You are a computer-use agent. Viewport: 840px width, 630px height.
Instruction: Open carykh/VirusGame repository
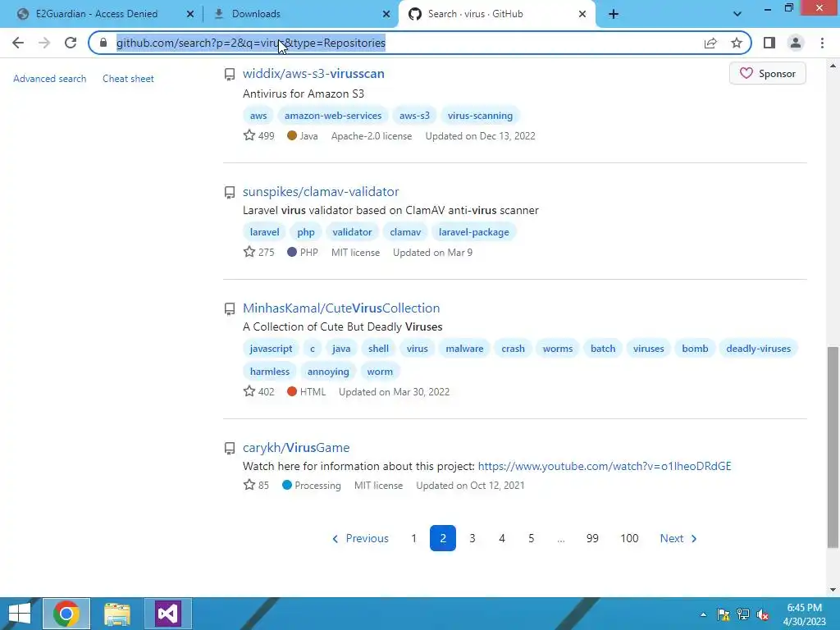(296, 447)
